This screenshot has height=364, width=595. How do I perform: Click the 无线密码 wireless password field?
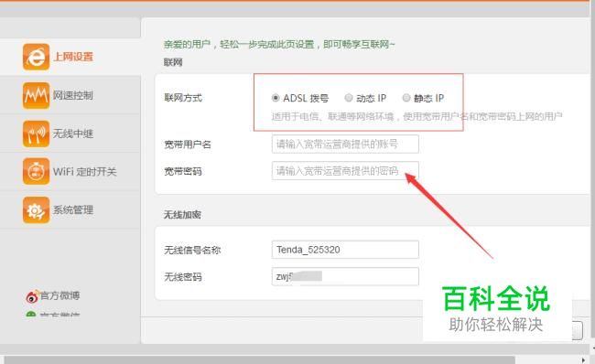pyautogui.click(x=345, y=277)
